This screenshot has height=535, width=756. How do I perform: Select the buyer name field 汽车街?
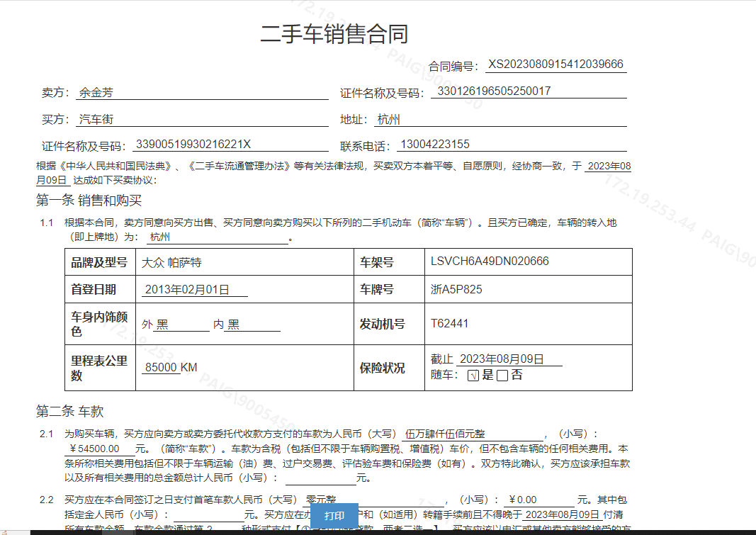click(x=202, y=119)
